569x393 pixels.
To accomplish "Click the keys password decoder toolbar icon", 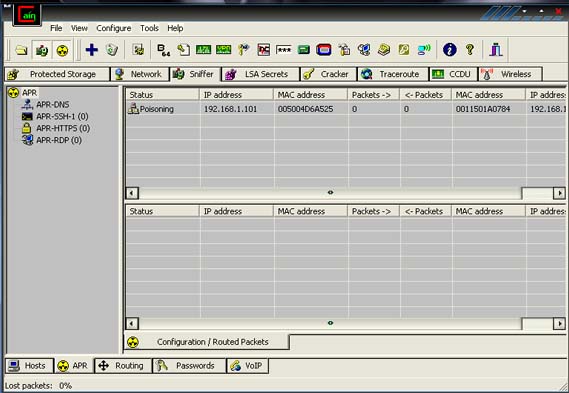I will tap(243, 50).
